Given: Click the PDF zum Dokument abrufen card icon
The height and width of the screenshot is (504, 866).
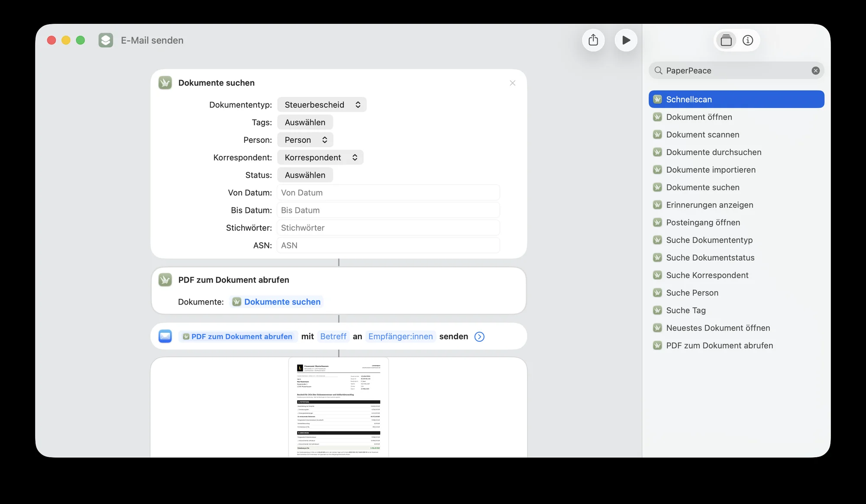Looking at the screenshot, I should 165,280.
